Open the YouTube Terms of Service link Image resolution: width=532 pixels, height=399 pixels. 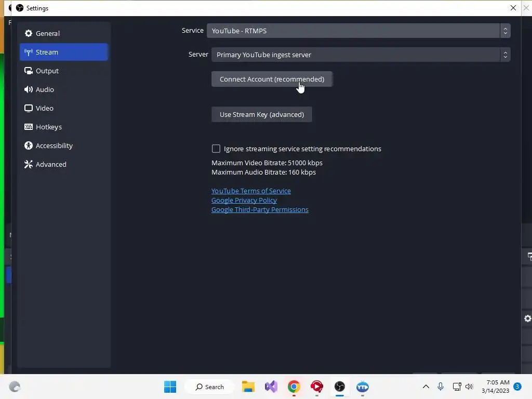251,191
